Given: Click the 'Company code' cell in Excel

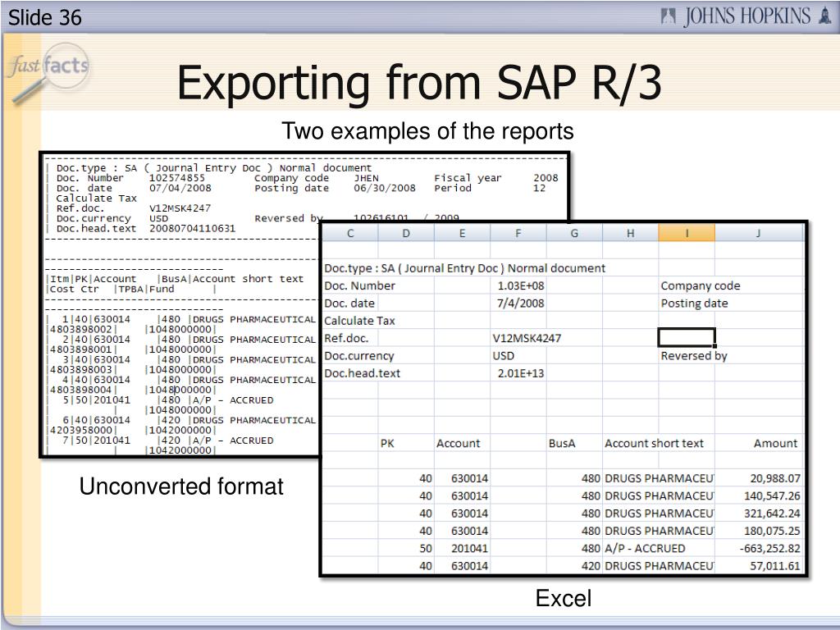Looking at the screenshot, I should click(x=701, y=286).
